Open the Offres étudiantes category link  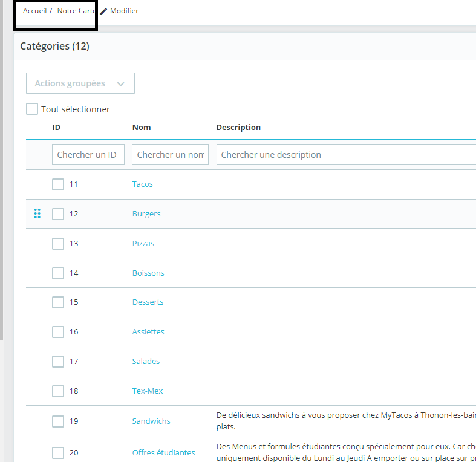tap(164, 452)
